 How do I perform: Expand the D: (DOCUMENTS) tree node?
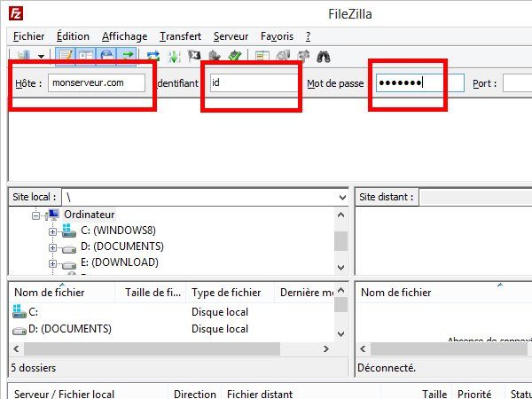point(52,247)
